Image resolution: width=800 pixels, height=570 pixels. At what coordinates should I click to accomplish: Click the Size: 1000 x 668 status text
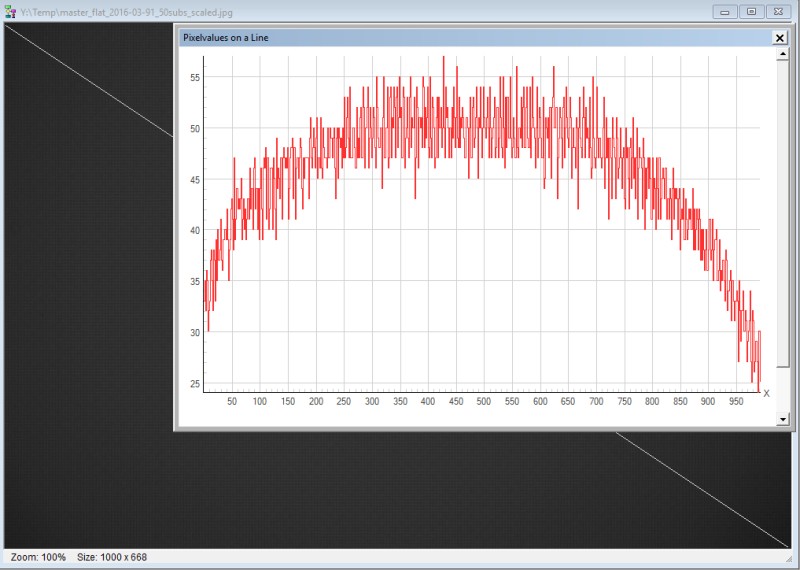point(112,557)
